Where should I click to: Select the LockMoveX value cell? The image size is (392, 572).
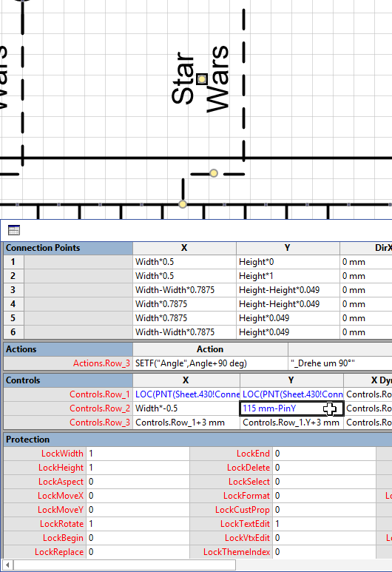tap(138, 496)
